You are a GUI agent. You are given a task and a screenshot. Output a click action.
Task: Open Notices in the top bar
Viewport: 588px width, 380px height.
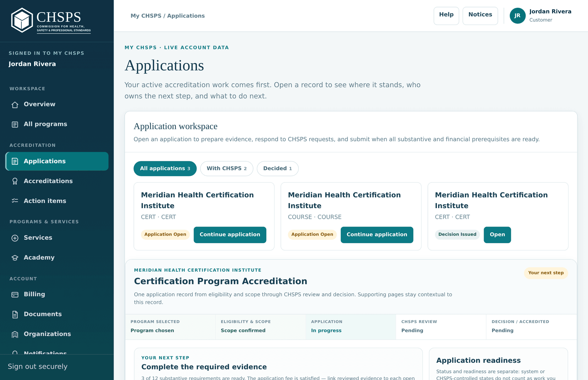point(480,16)
